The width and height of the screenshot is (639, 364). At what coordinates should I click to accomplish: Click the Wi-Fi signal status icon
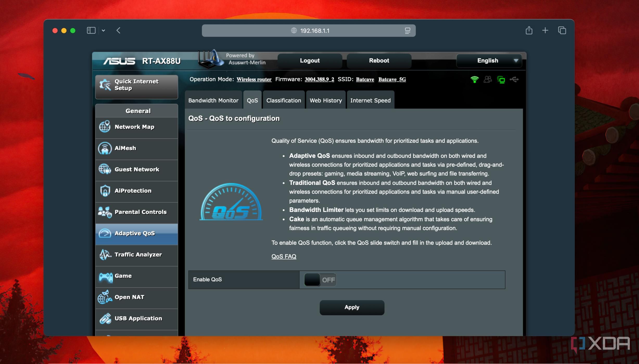[474, 80]
